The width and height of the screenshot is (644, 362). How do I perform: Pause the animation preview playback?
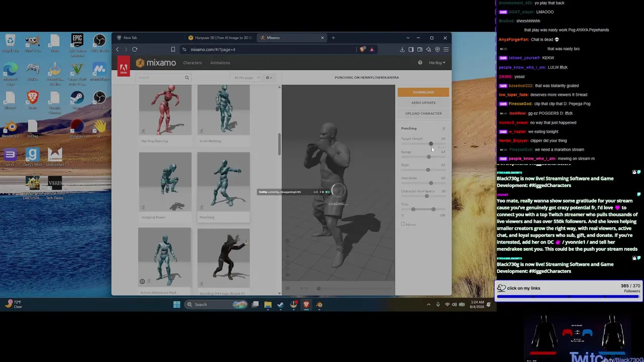(287, 288)
